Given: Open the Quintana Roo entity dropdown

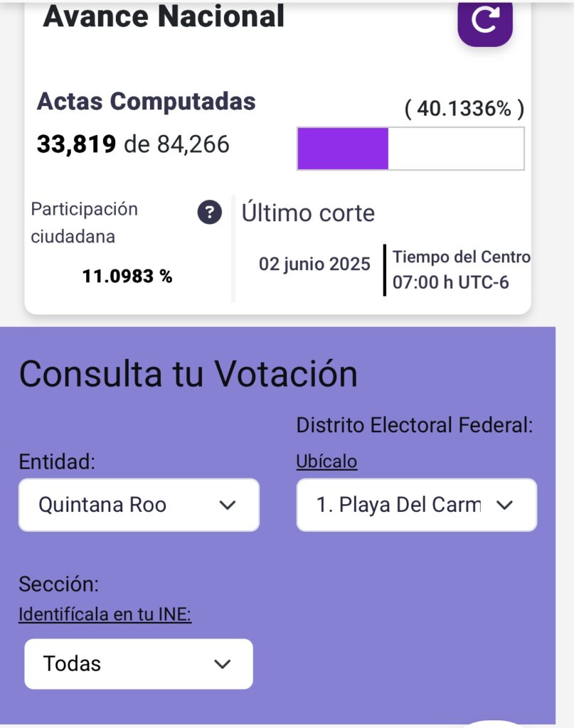Looking at the screenshot, I should [x=139, y=505].
